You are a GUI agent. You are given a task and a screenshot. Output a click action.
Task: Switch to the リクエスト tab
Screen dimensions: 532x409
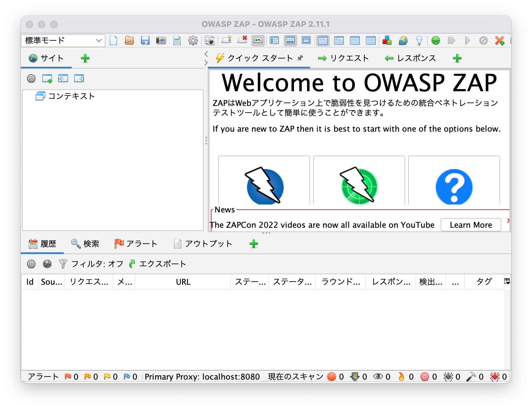[x=343, y=58]
